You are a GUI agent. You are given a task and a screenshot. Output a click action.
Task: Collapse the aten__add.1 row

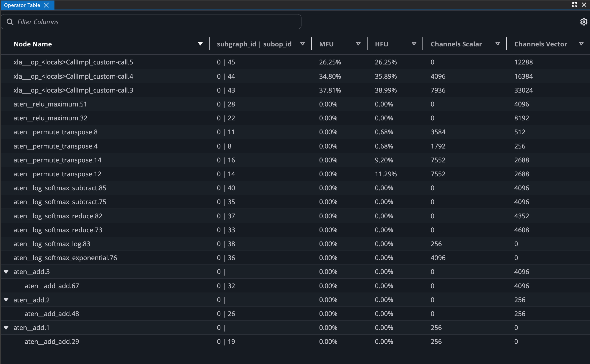point(6,328)
